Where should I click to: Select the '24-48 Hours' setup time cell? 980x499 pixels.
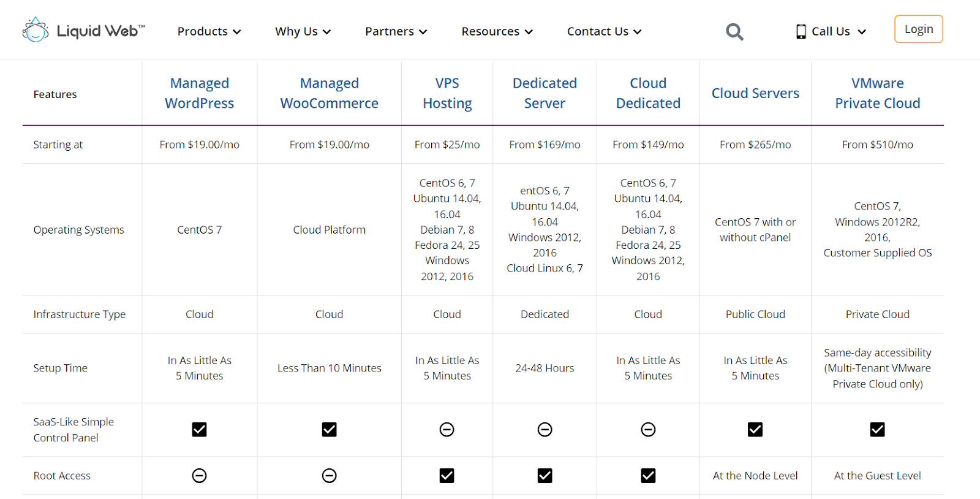(x=545, y=368)
